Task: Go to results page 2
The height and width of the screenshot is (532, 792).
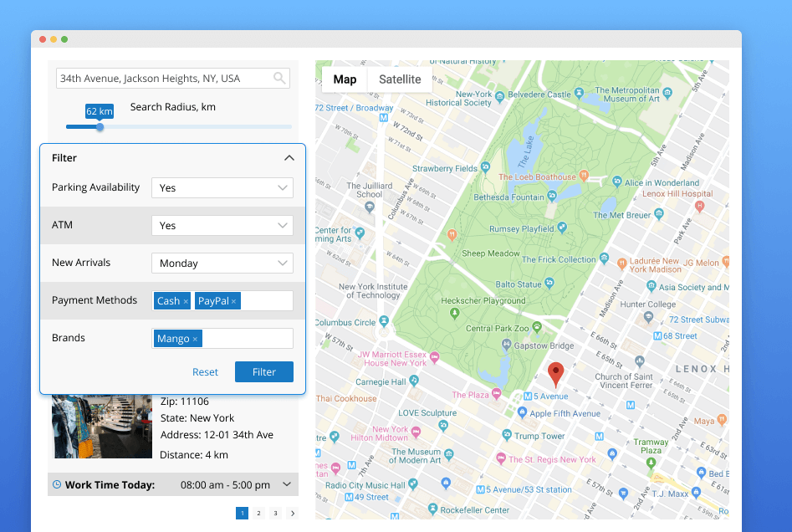Action: [x=258, y=514]
